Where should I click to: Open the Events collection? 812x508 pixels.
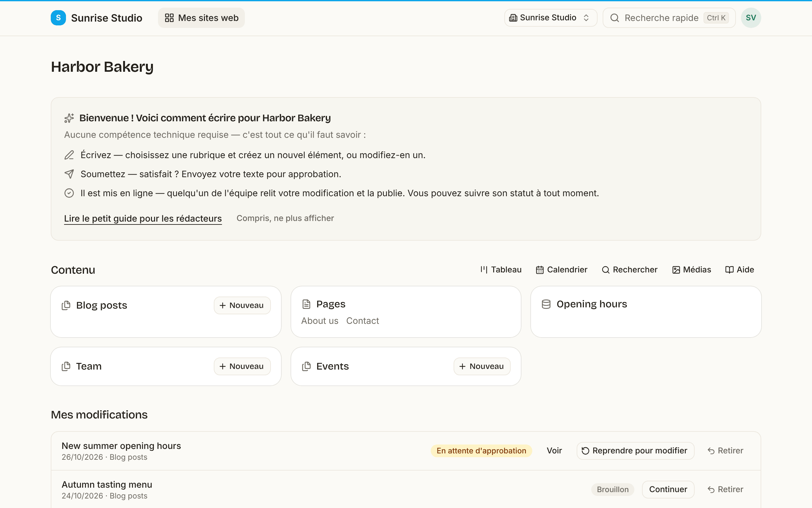(x=332, y=366)
